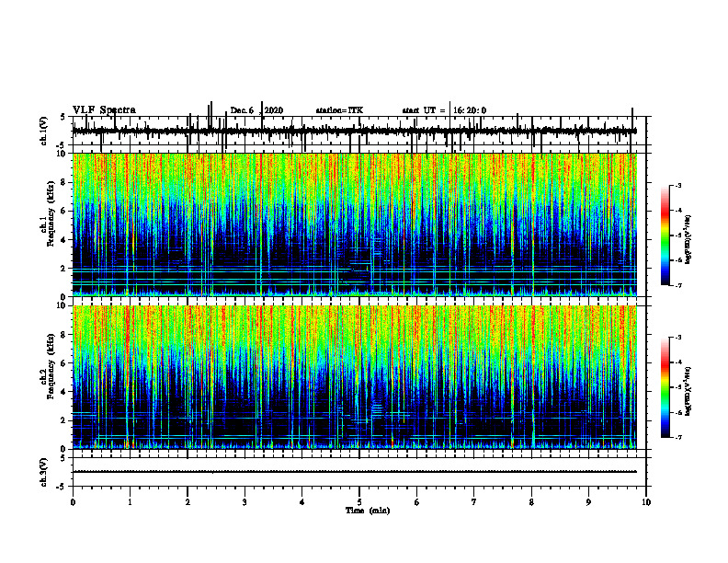Click the date label "Dec. 6, 2020"
This screenshot has width=728, height=563.
(x=256, y=110)
